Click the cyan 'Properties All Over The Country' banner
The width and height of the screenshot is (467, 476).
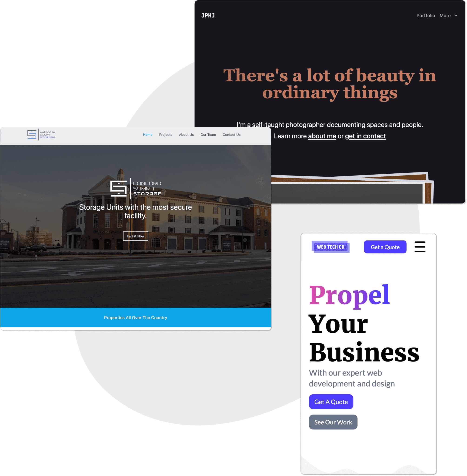(136, 317)
